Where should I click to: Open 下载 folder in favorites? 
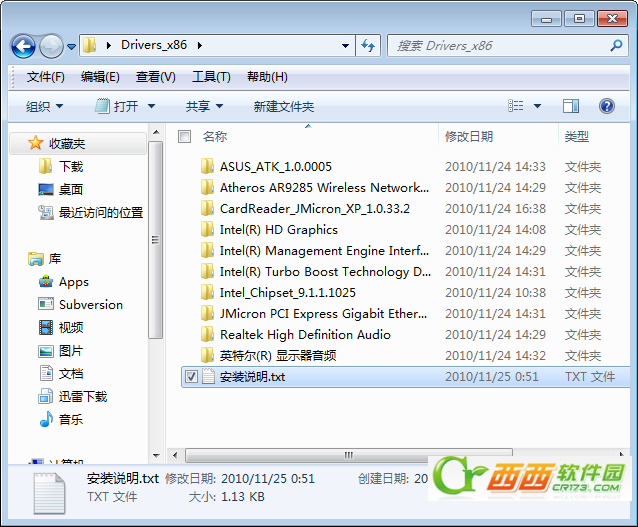[71, 166]
